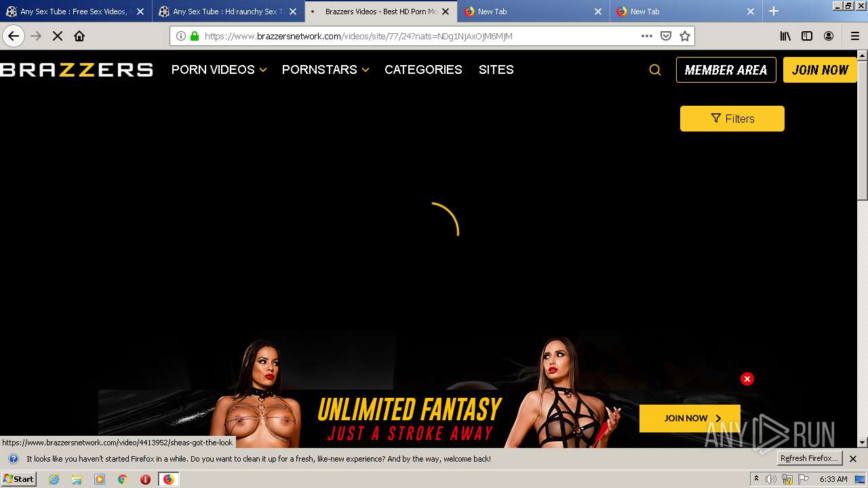868x488 pixels.
Task: Open the Filters panel
Action: coord(732,119)
